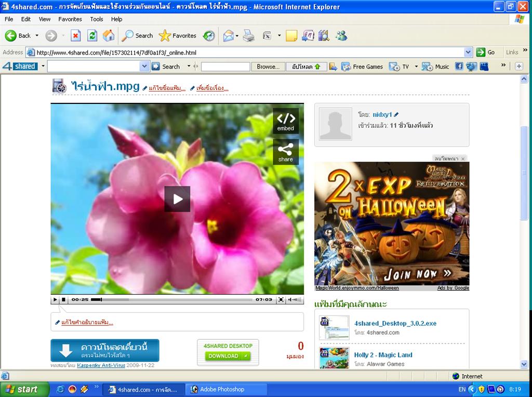Open the Favorites menu
Viewport: 532px width, 397px height.
70,19
